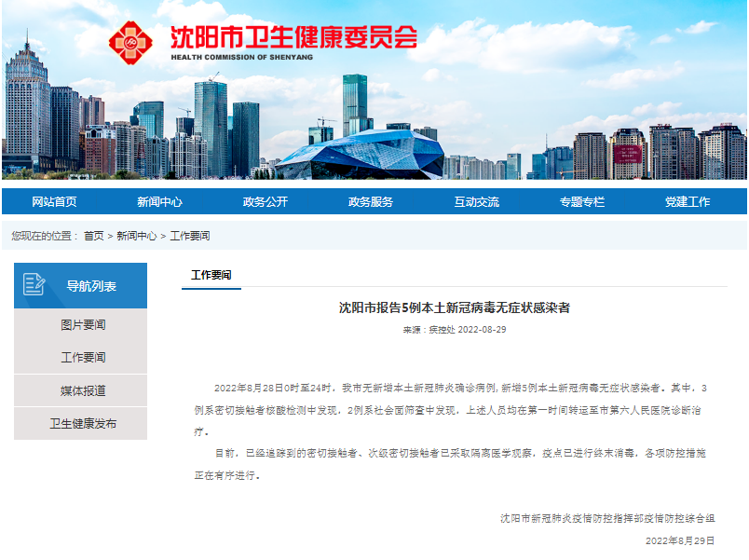Open 网站首页 in the main navigation bar
The height and width of the screenshot is (560, 749).
click(x=54, y=201)
